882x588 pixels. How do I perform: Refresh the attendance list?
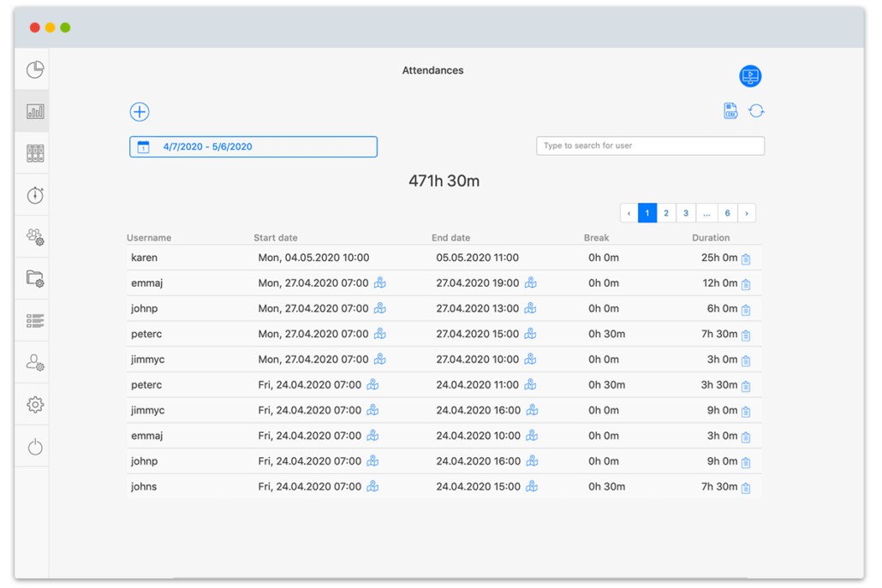pos(756,110)
